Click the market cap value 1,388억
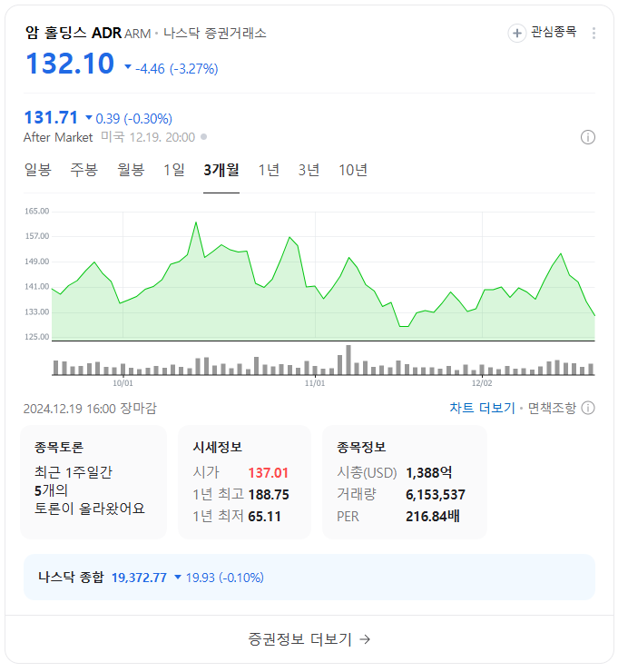Image resolution: width=618 pixels, height=672 pixels. click(x=428, y=473)
